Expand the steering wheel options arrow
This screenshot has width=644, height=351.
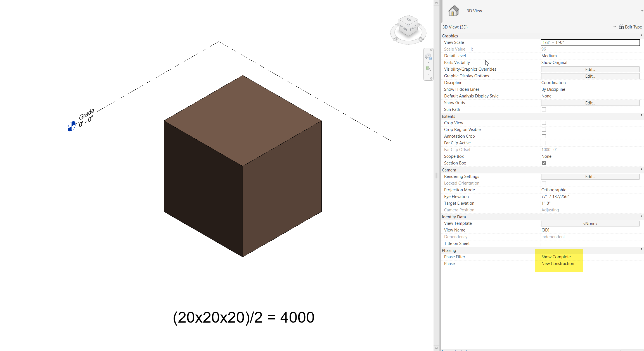point(428,62)
